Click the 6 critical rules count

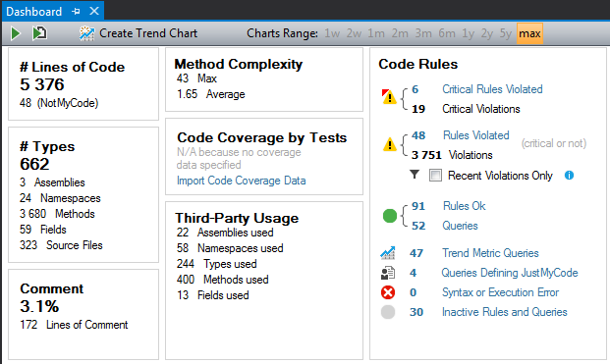pos(416,89)
